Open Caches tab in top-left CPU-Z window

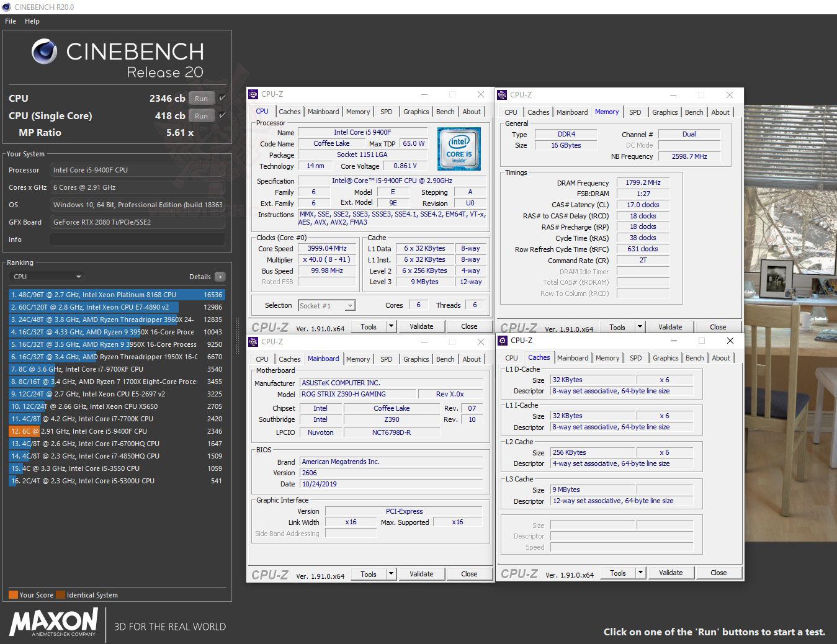click(x=289, y=112)
